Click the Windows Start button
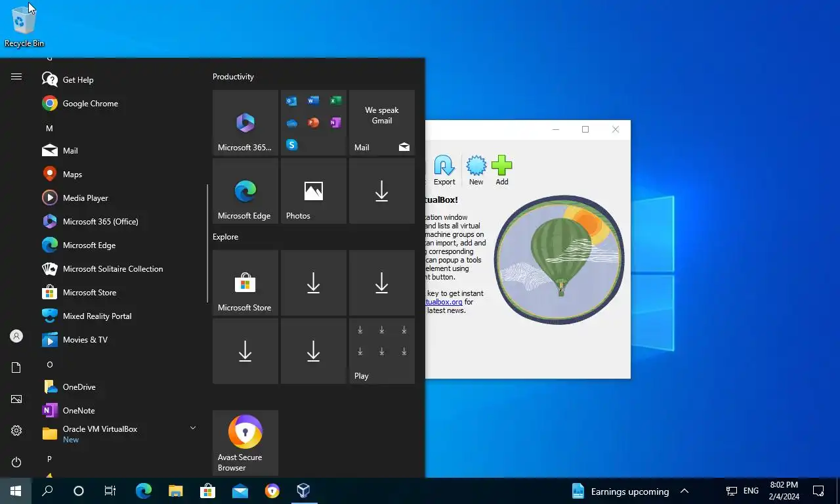Viewport: 840px width, 504px height. tap(16, 491)
